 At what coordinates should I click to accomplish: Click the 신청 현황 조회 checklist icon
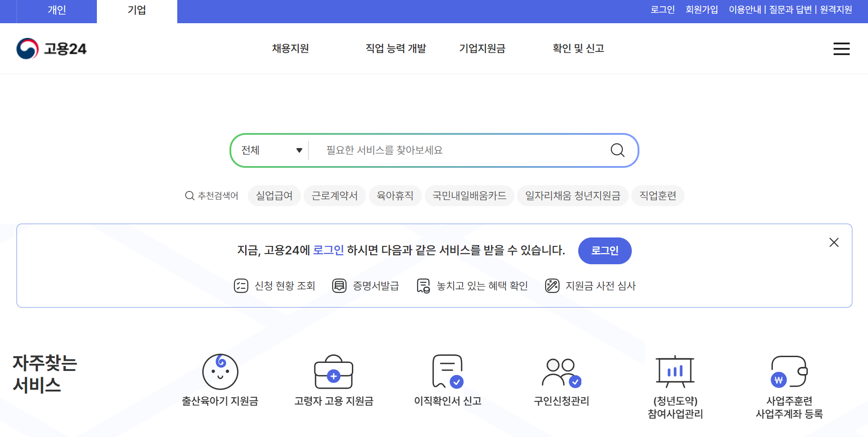tap(241, 286)
